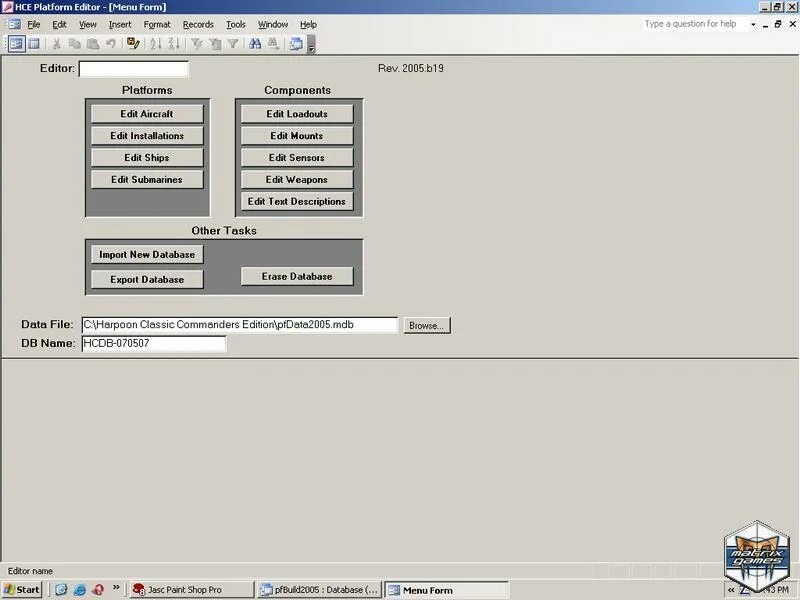The image size is (800, 600).
Task: Open the Window menu
Action: [273, 24]
